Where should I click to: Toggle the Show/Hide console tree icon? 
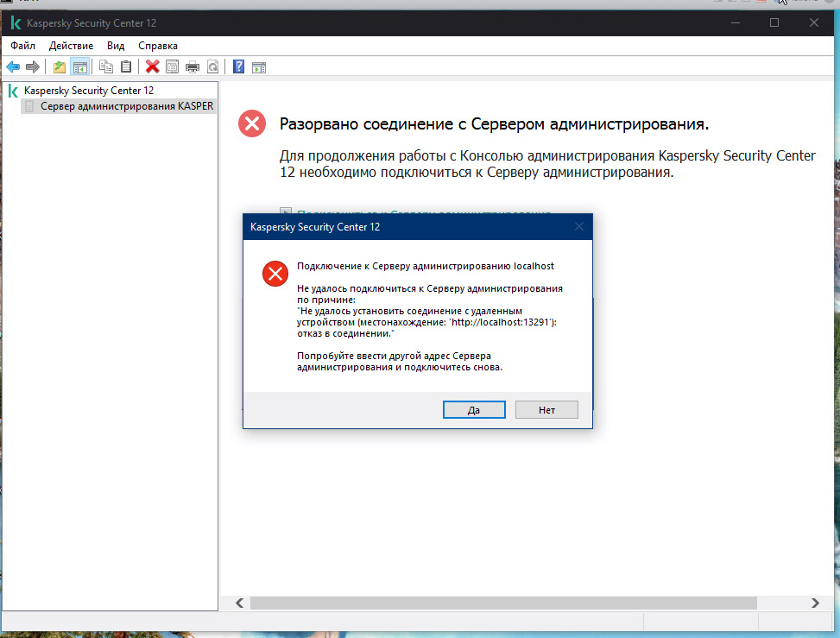[79, 67]
